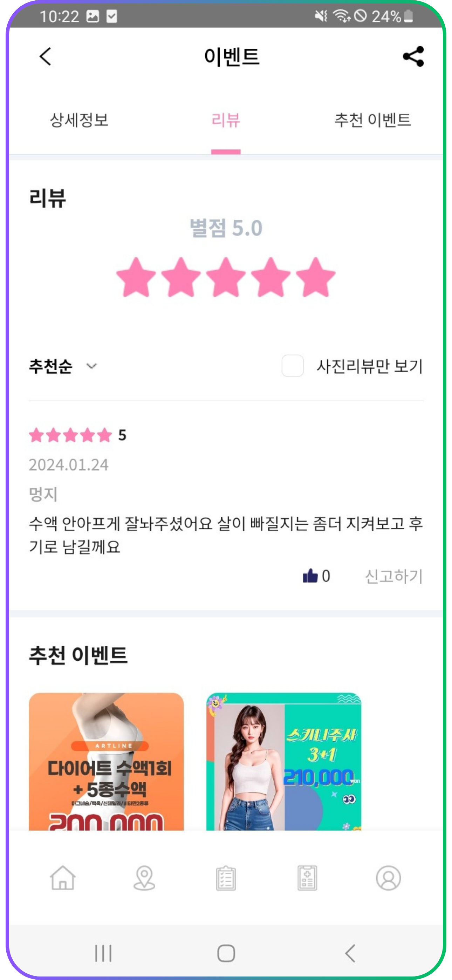
Task: Open the checklist clipboard icon
Action: [226, 878]
